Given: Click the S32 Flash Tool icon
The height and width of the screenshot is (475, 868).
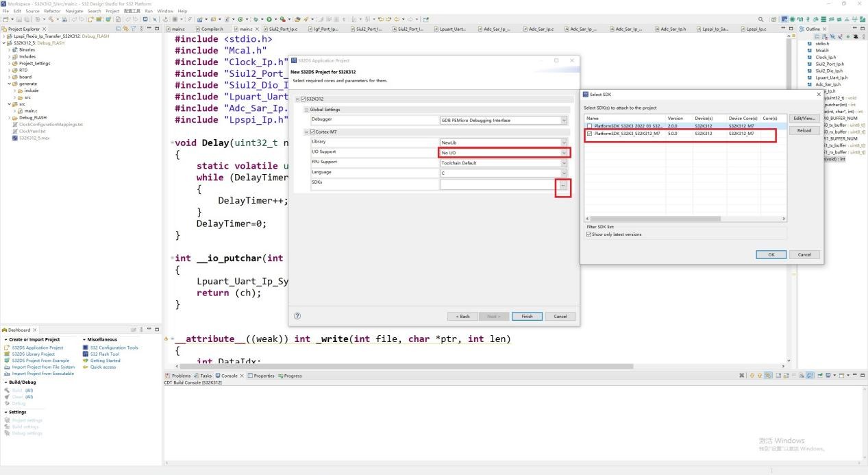Looking at the screenshot, I should click(85, 354).
